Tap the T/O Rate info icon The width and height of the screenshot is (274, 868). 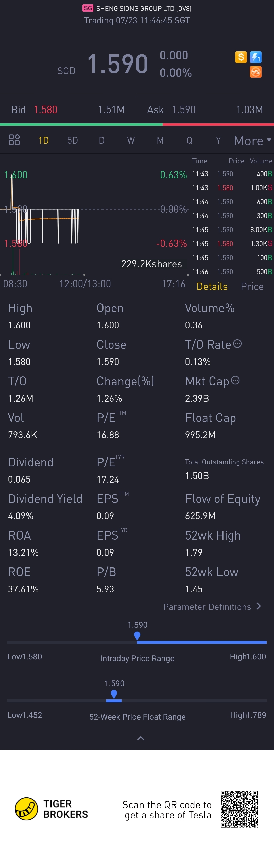(x=237, y=344)
